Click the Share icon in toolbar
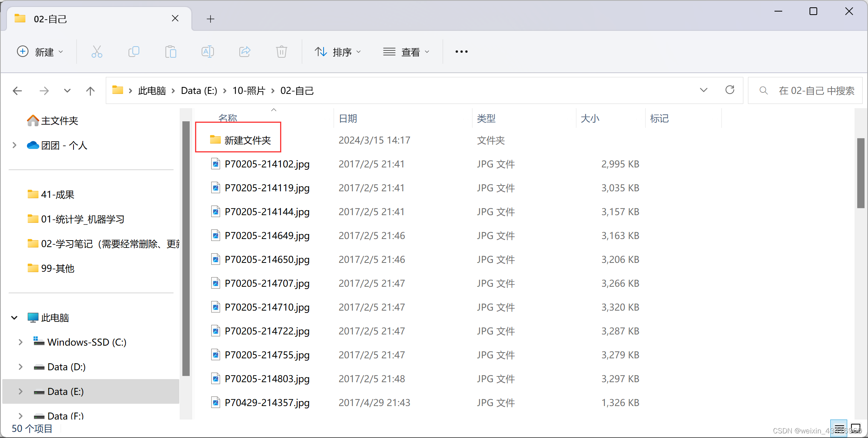The width and height of the screenshot is (868, 438). 245,52
